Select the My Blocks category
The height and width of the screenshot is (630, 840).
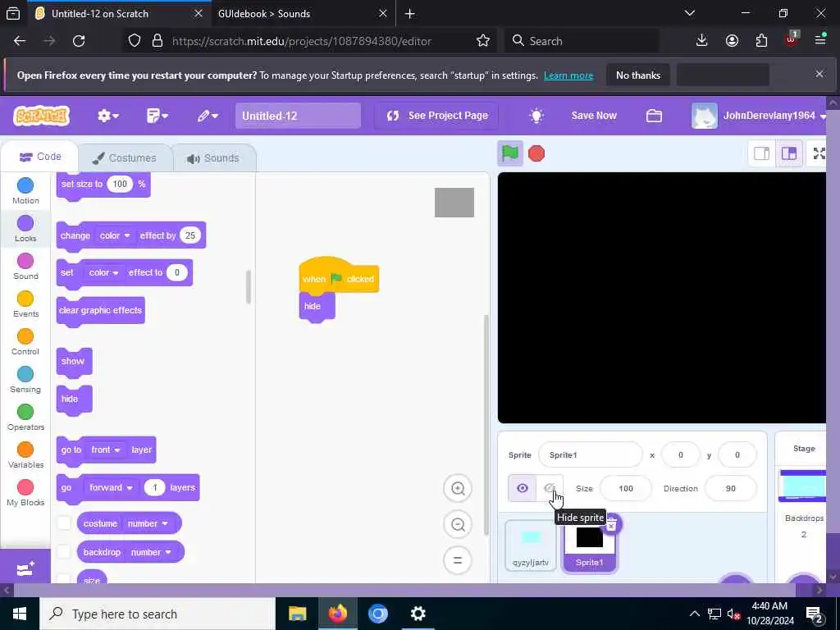pos(25,493)
